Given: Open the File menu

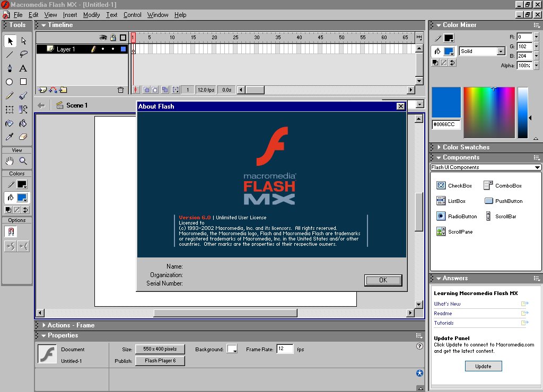Looking at the screenshot, I should click(x=17, y=15).
